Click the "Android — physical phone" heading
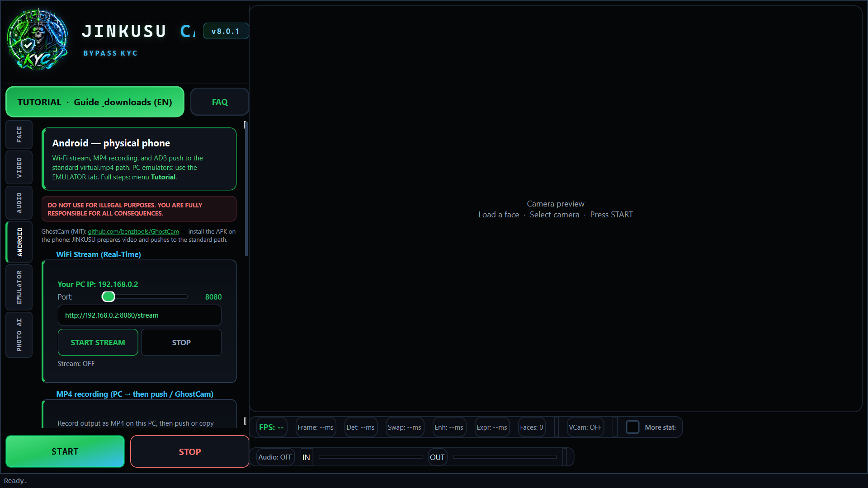The height and width of the screenshot is (488, 868). coord(111,143)
